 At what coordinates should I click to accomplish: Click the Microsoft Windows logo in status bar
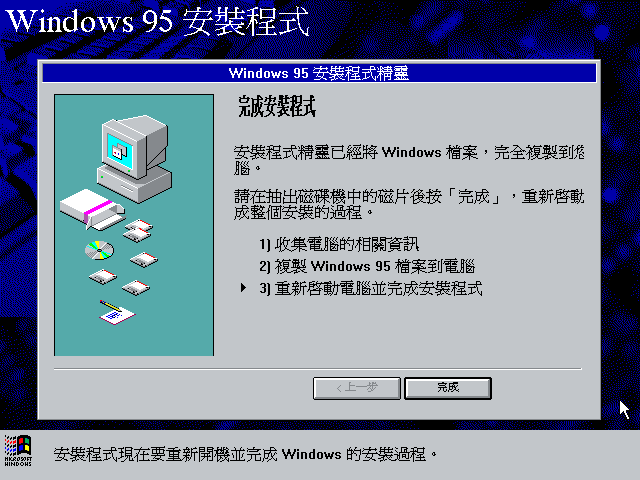pyautogui.click(x=18, y=451)
